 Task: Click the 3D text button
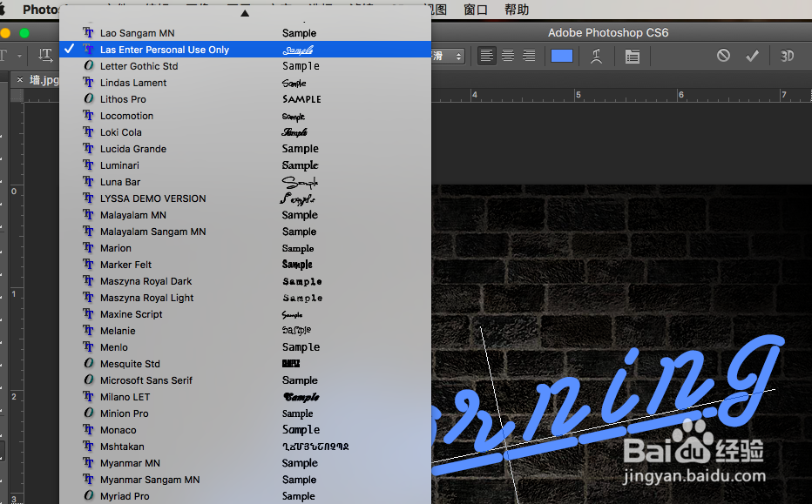point(787,56)
